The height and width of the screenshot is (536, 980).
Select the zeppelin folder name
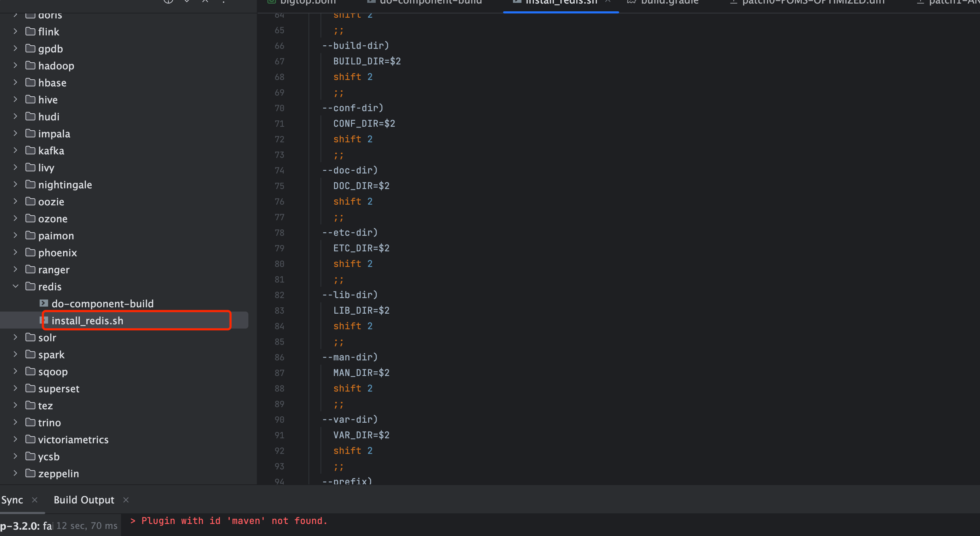[58, 474]
